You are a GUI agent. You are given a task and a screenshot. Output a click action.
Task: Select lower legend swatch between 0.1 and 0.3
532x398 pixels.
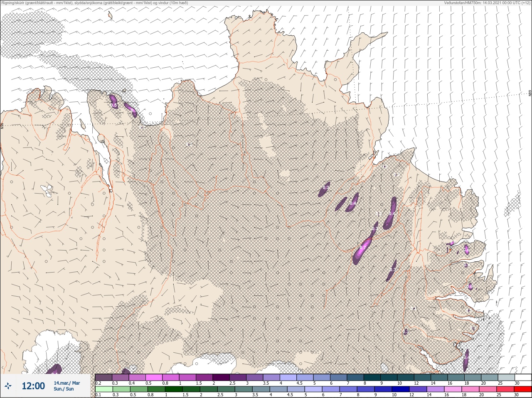tap(103, 389)
